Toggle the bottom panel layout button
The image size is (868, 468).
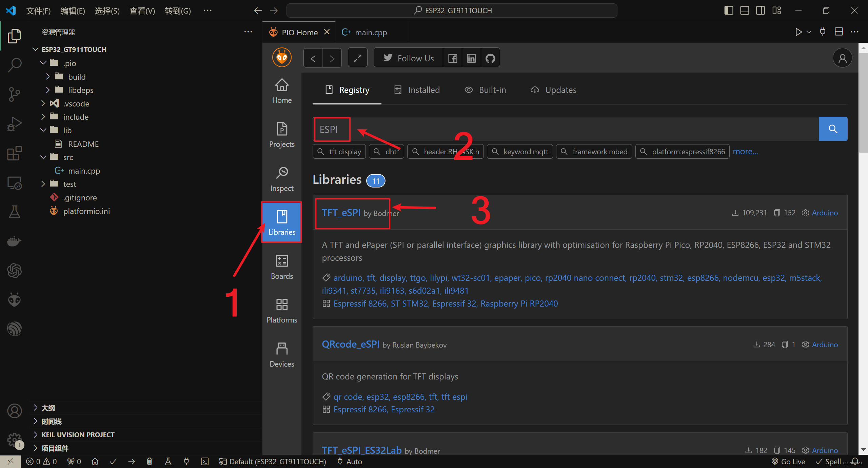click(745, 11)
